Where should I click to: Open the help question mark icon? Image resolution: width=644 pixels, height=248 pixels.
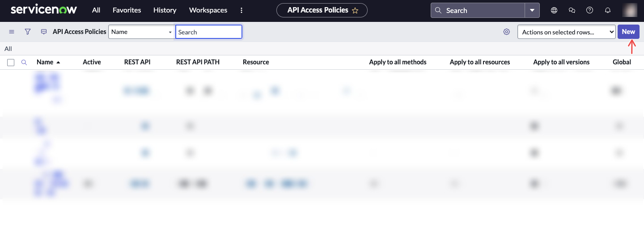[589, 10]
